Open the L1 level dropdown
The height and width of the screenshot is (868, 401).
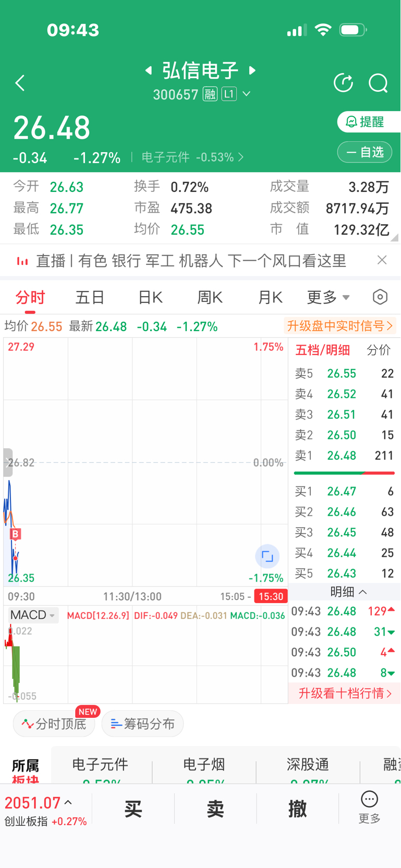236,94
